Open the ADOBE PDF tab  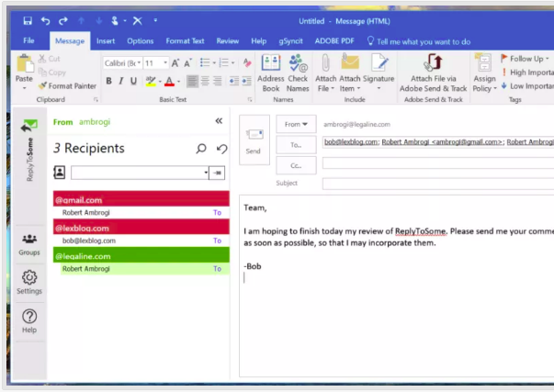pos(334,41)
